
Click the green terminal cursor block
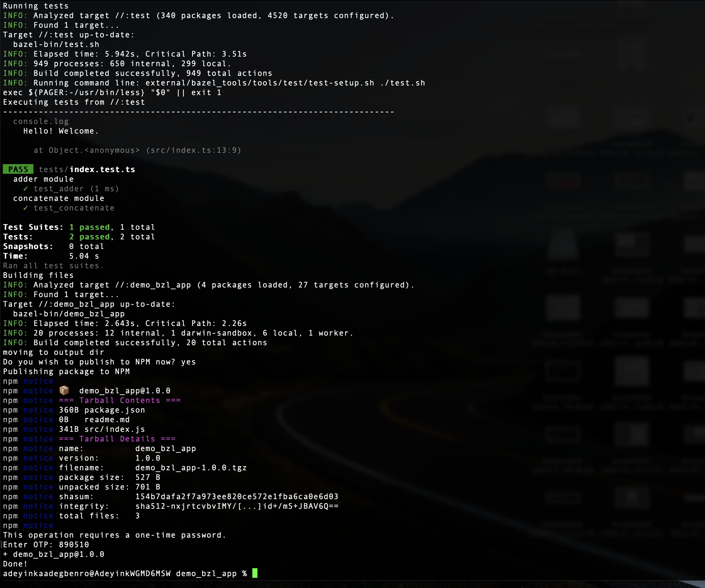point(255,573)
